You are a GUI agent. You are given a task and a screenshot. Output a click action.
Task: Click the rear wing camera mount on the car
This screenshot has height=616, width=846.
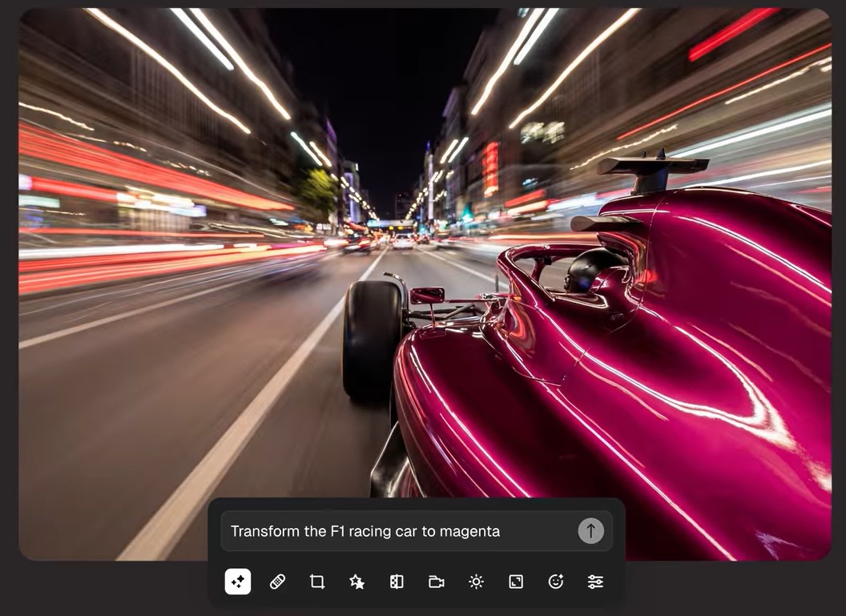[x=653, y=170]
